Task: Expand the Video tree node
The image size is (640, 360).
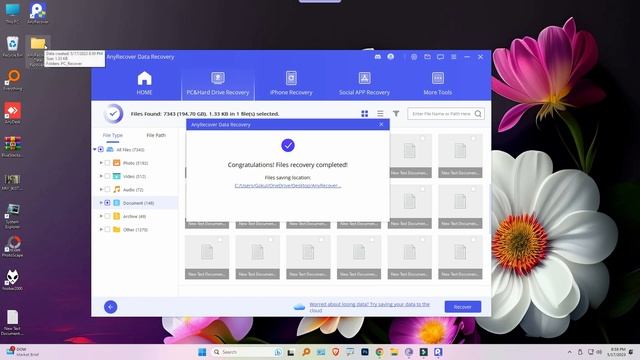Action: 101,176
